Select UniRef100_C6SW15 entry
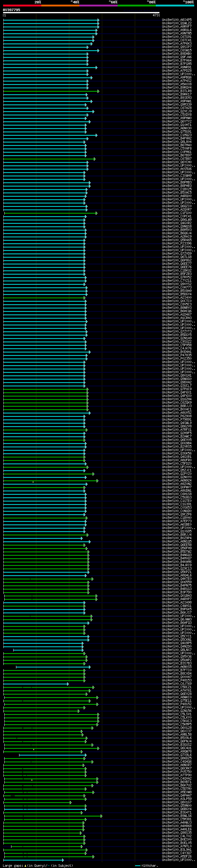Screen dimensions: 197x868 (x=177, y=50)
